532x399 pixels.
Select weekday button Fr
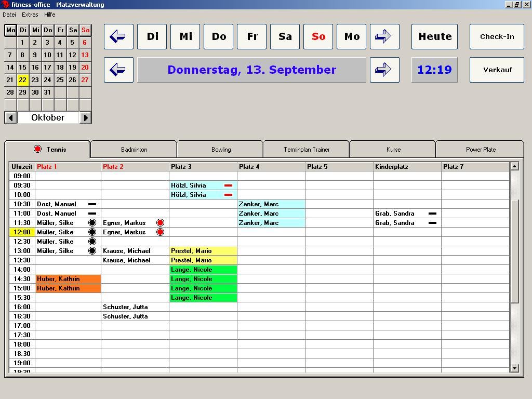coord(252,36)
